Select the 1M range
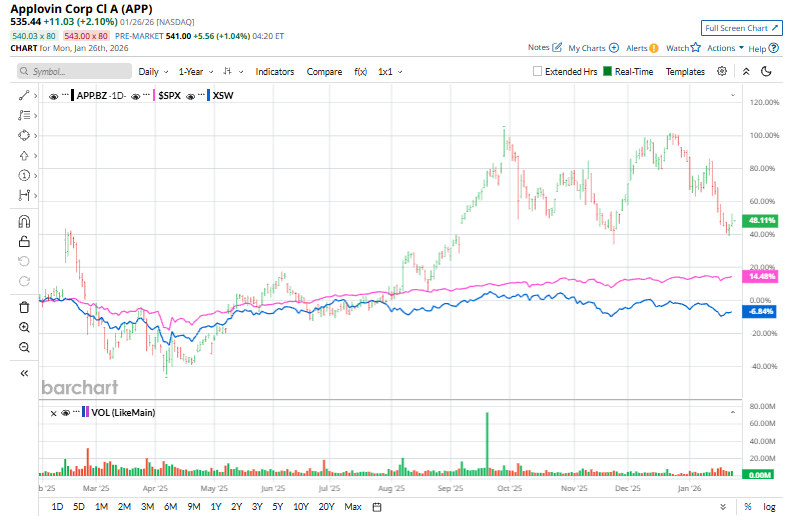Screen dimensions: 785x526 102,507
